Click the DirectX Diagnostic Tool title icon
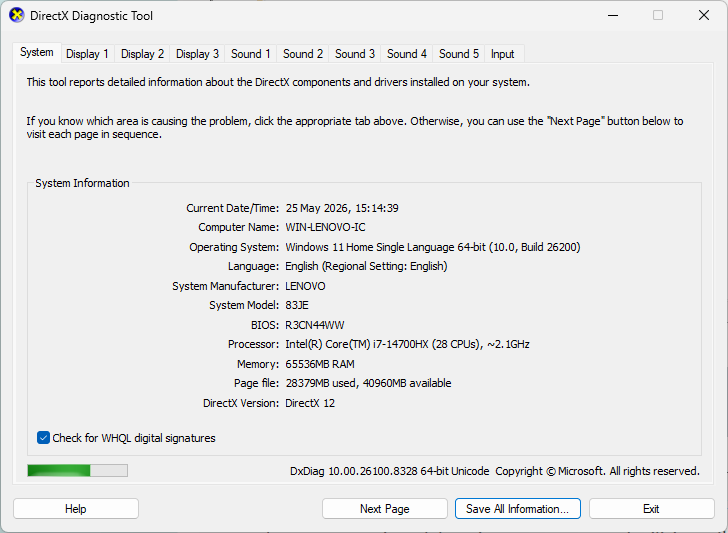Screen dimensions: 728x533 (x=17, y=15)
